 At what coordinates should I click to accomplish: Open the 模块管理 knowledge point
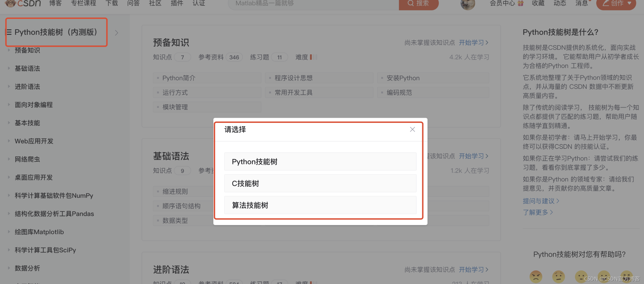tap(207, 107)
